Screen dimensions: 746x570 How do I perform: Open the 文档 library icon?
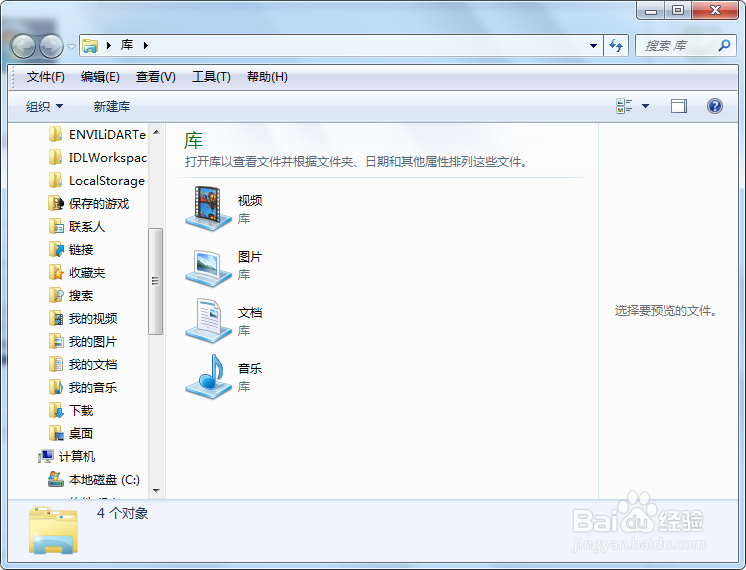coord(208,321)
